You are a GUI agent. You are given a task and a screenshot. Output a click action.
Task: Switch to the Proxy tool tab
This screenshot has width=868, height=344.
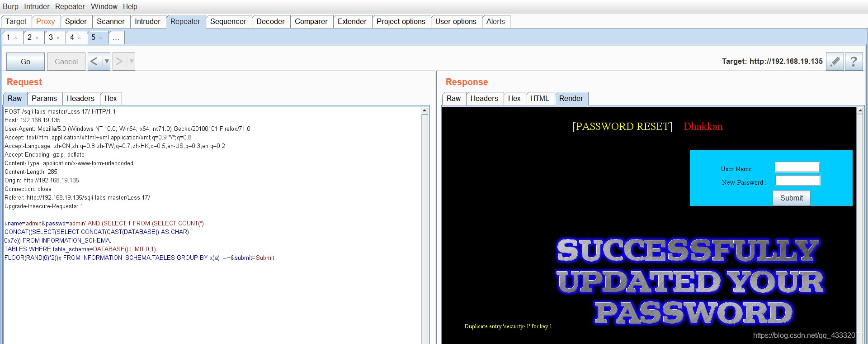coord(46,21)
